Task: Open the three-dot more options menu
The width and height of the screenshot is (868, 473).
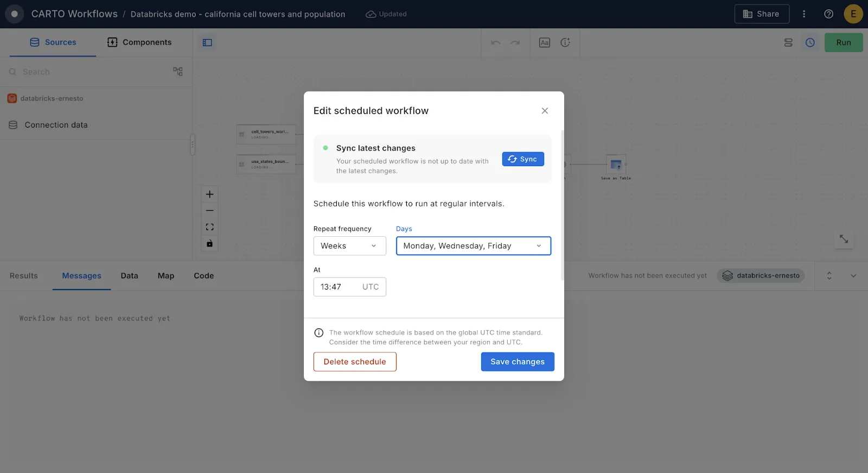Action: 804,14
